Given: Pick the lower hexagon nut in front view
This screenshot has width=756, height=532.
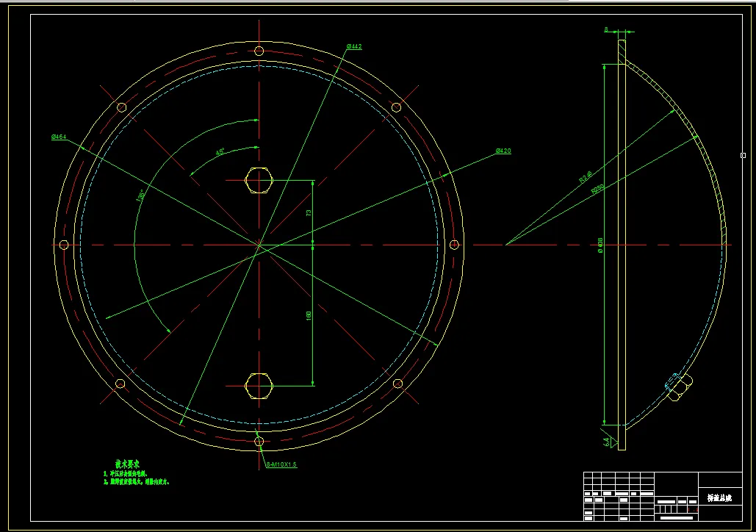Looking at the screenshot, I should (259, 386).
